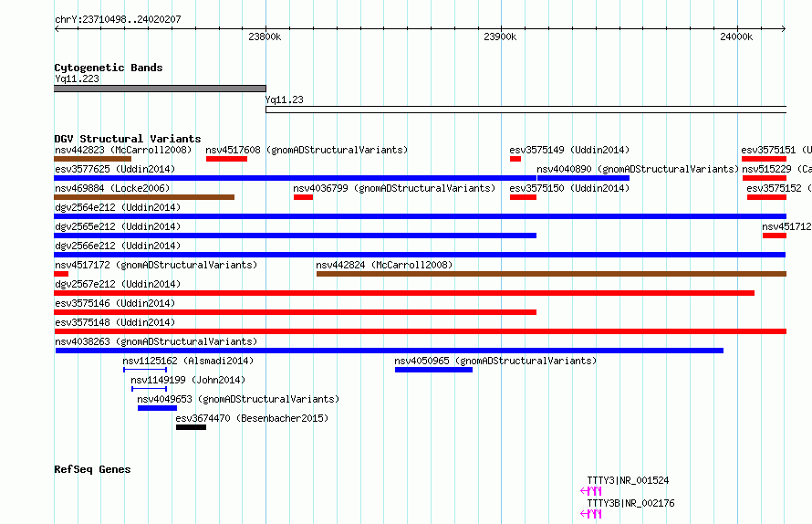This screenshot has width=812, height=524.
Task: Click the nsv4050965 blue variant bar
Action: 433,370
